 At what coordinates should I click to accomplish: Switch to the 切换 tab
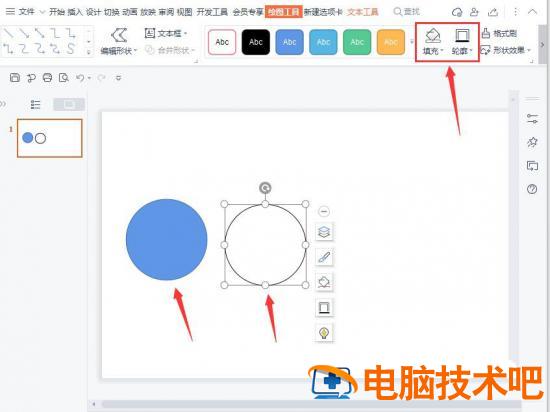coord(112,12)
